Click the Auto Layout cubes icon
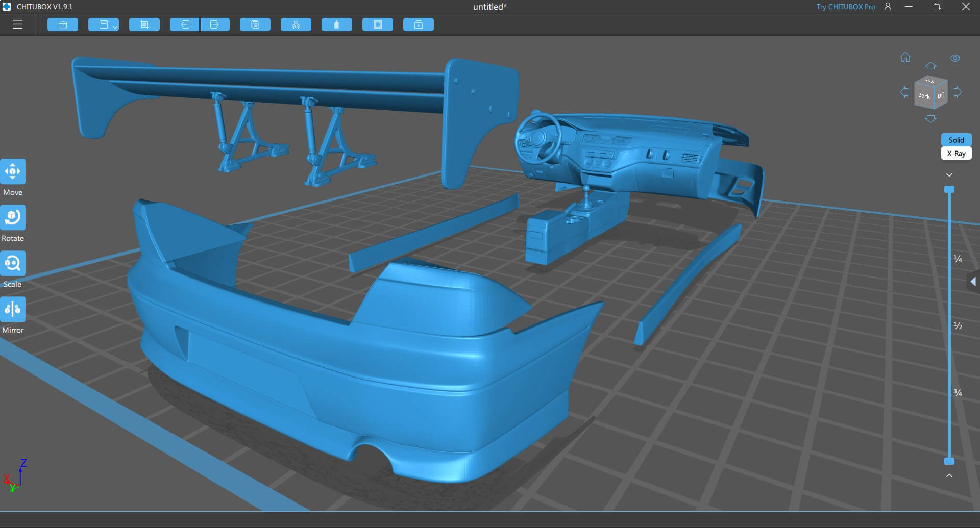The image size is (980, 528). (x=296, y=24)
